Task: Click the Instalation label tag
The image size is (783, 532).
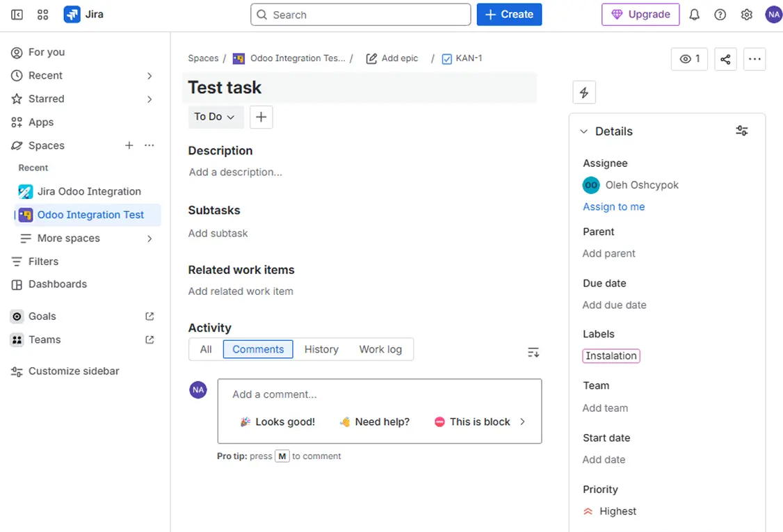Action: tap(611, 355)
